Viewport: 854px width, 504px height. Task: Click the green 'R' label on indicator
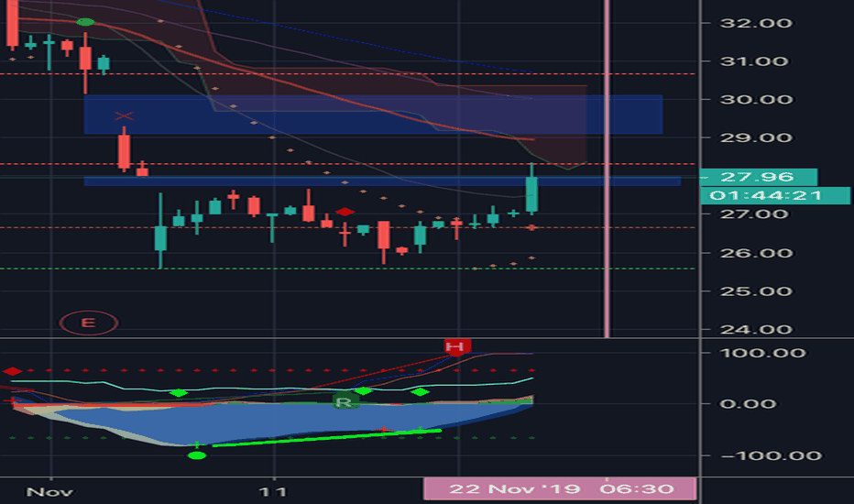pos(345,402)
